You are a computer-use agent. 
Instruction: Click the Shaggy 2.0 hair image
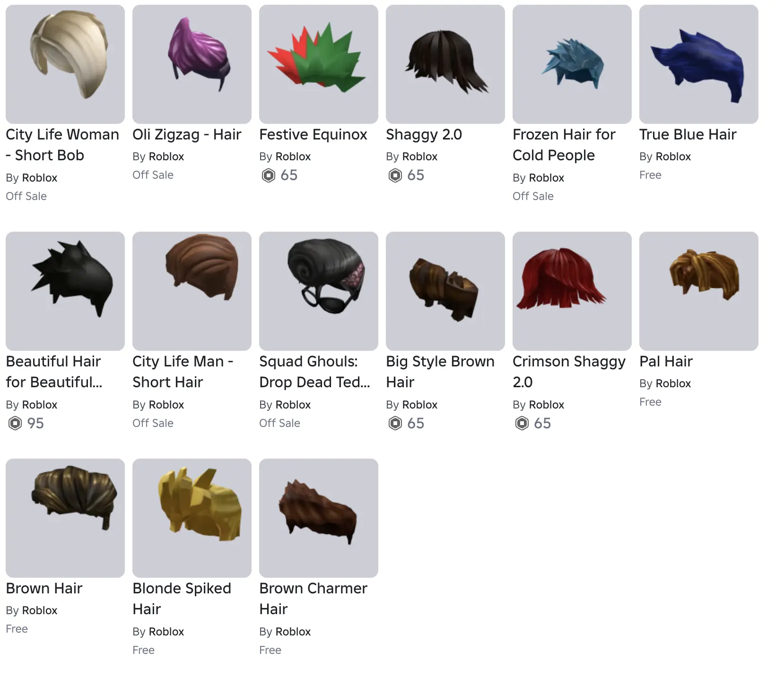click(x=445, y=64)
